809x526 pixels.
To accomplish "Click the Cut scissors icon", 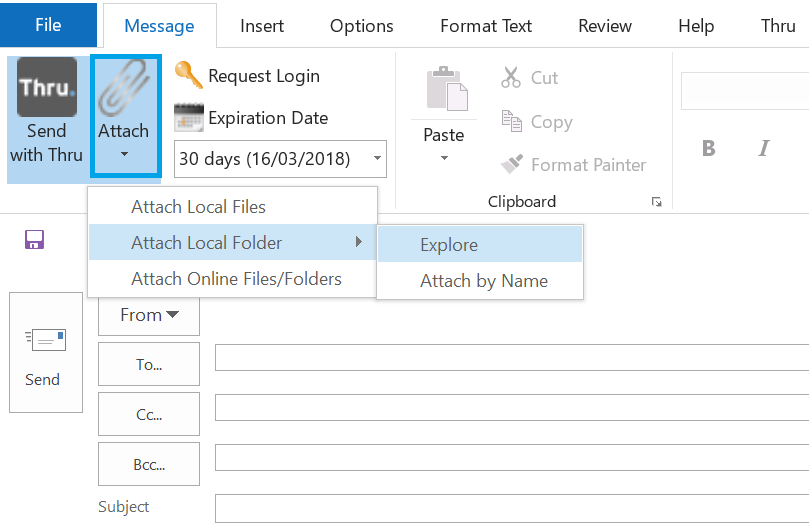I will [511, 77].
